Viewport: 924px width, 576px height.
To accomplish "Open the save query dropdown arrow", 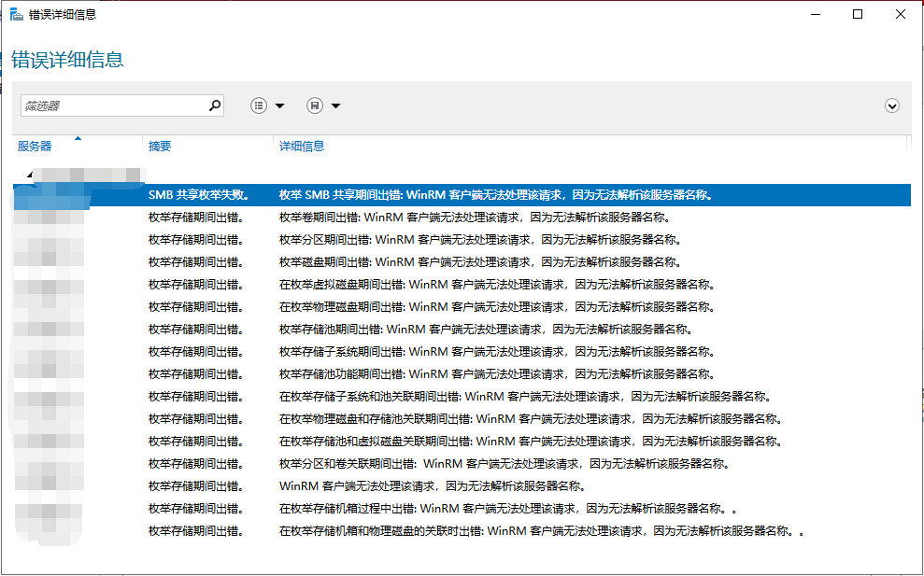I will [x=336, y=106].
